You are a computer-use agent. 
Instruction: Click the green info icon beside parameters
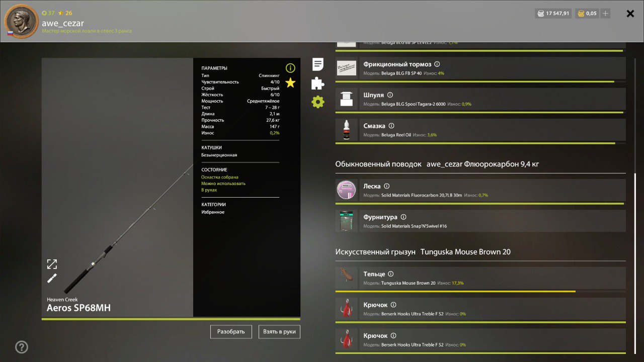290,68
